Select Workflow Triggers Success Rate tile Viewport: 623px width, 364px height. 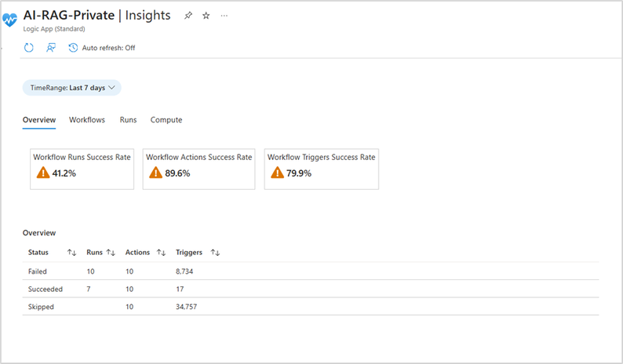322,169
